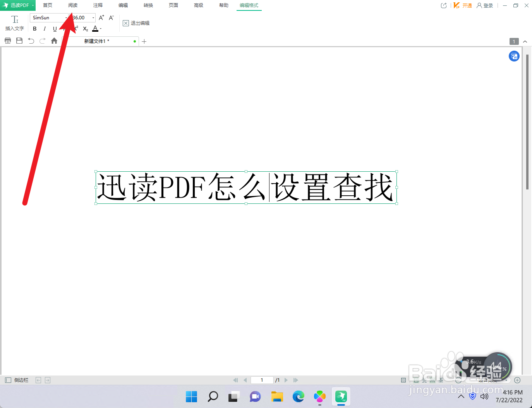532x408 pixels.
Task: Open Microsoft Edge from taskbar
Action: click(x=298, y=396)
